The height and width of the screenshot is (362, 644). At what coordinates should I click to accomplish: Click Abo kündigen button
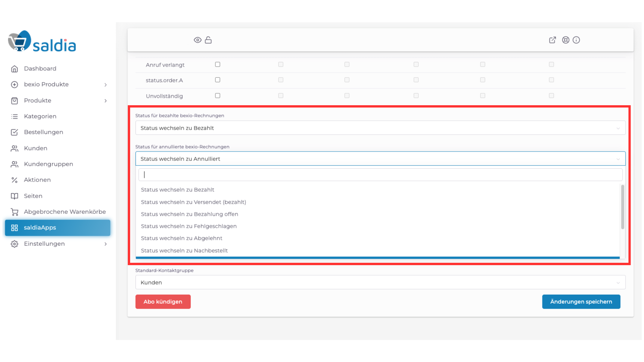click(x=163, y=302)
